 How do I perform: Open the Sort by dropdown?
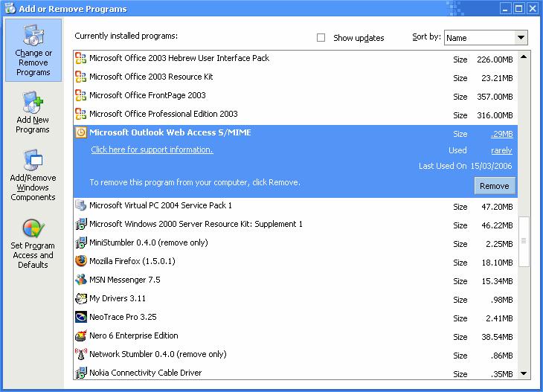[521, 38]
